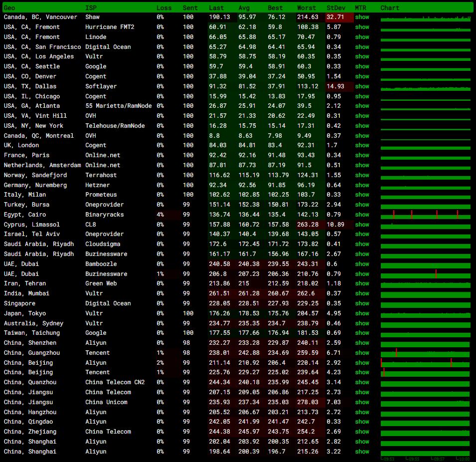Click the Avg column header

[244, 8]
